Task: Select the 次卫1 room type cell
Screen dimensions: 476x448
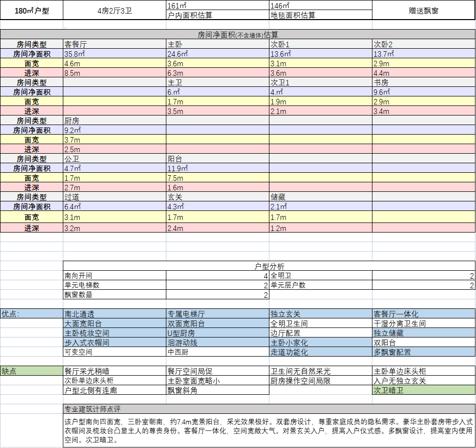Action: click(x=321, y=82)
